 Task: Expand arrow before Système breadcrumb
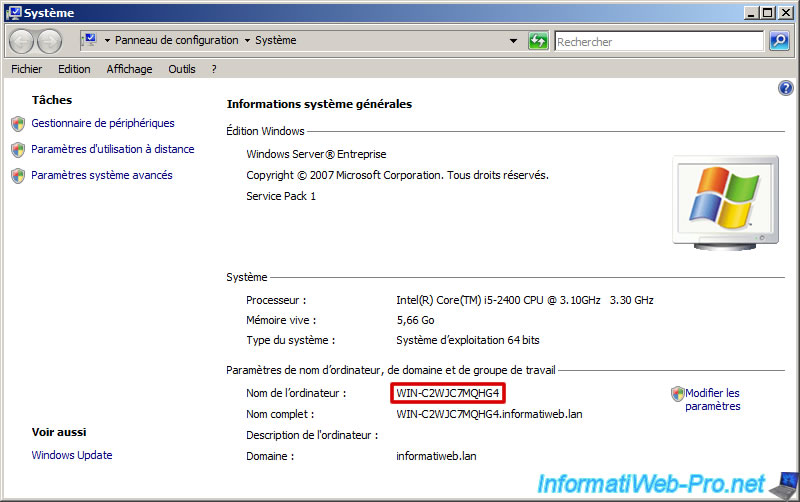tap(247, 40)
